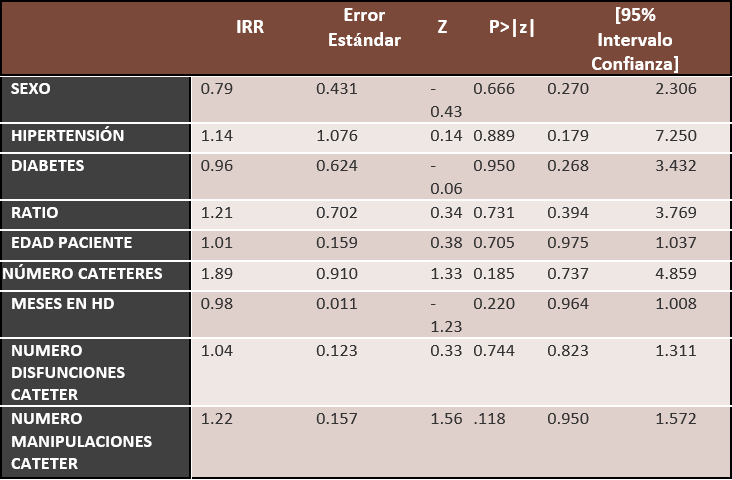Click the NÚMERO CATETERES row label

pyautogui.click(x=82, y=273)
